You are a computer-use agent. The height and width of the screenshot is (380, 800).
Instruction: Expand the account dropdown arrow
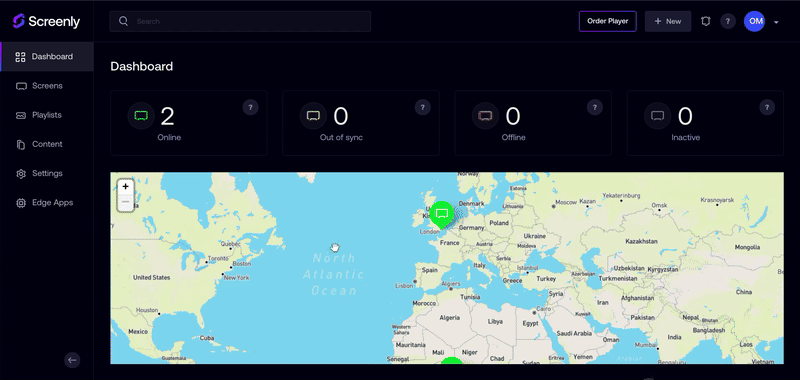pos(776,22)
